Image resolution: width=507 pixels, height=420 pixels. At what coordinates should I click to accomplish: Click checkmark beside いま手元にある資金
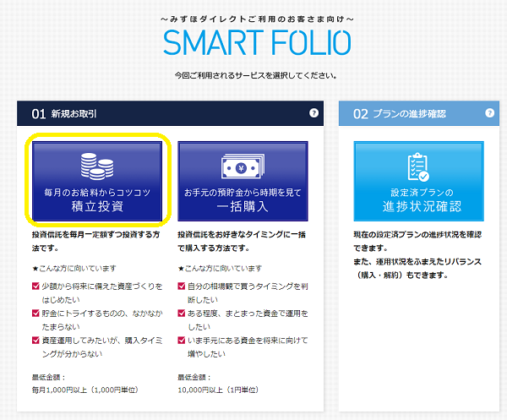pos(182,341)
